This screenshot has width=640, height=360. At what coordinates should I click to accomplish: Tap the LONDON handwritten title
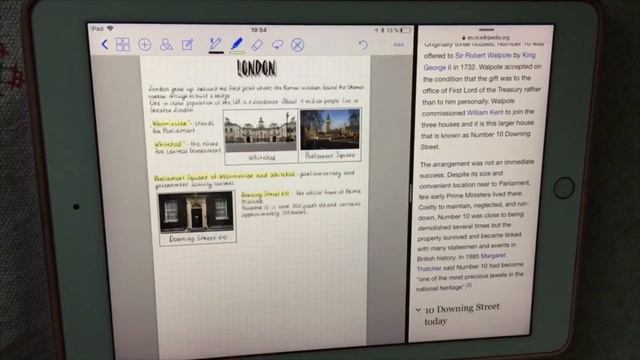257,69
